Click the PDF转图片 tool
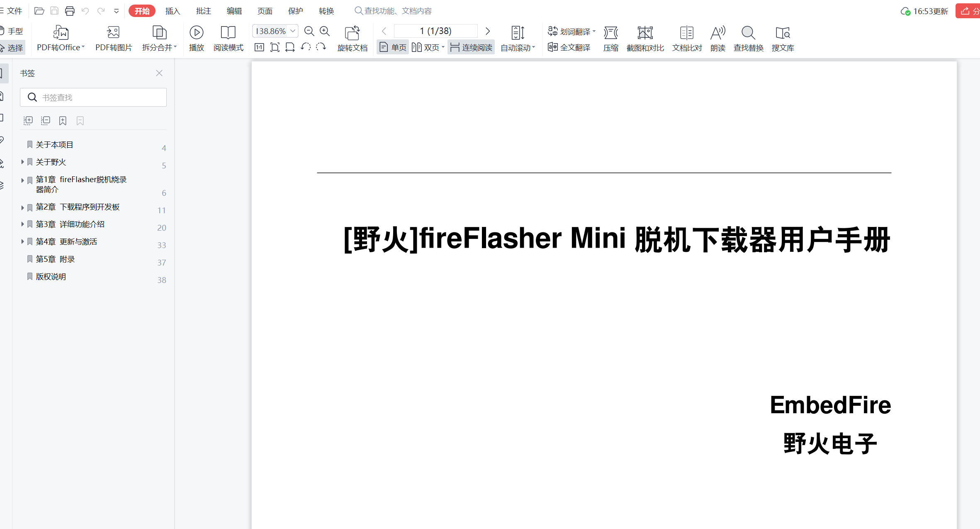The width and height of the screenshot is (980, 529). [113, 38]
